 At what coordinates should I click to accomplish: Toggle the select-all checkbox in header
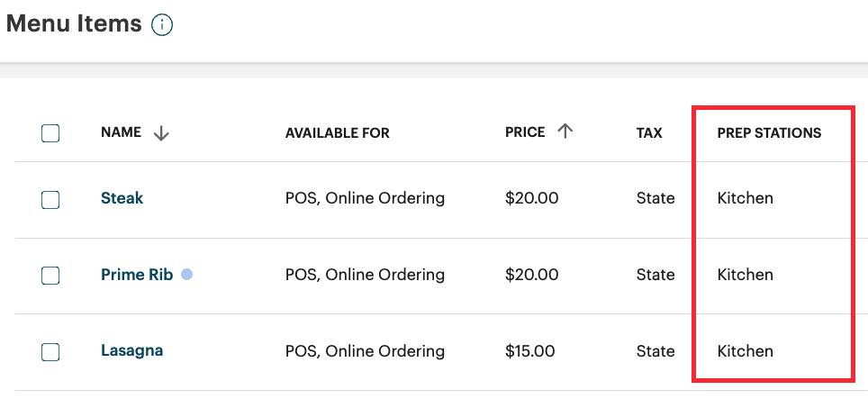[x=50, y=133]
